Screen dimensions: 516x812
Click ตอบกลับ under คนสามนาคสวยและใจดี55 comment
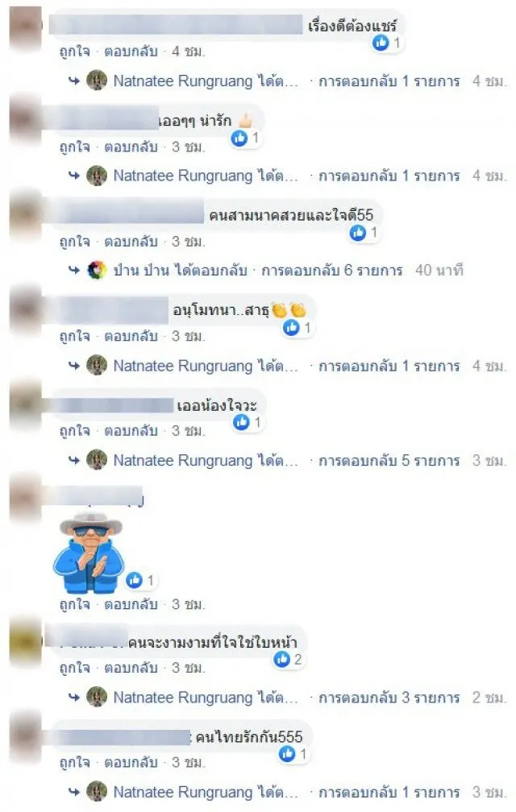click(131, 242)
